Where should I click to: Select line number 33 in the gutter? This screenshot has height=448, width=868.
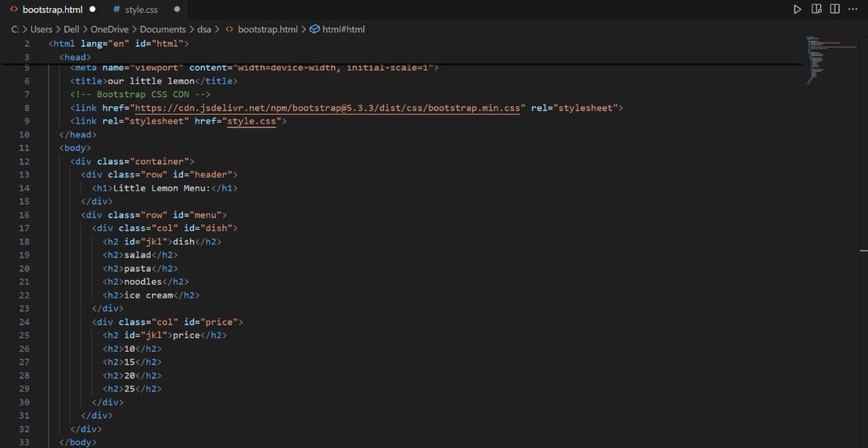pos(25,442)
